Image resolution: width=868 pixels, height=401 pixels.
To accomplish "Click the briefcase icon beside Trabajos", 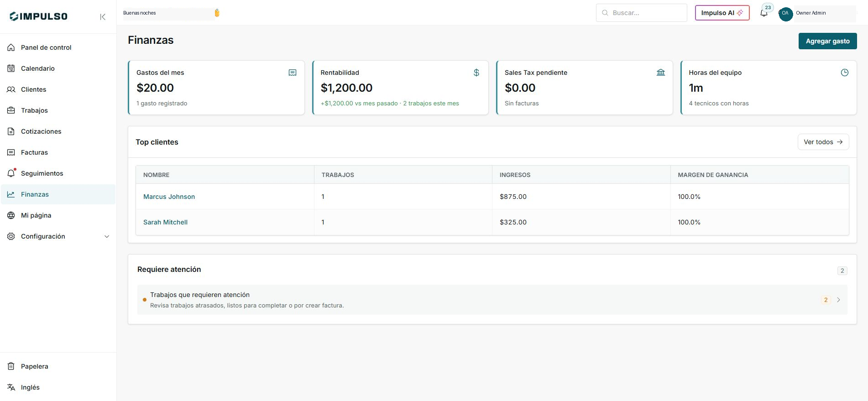I will click(11, 110).
